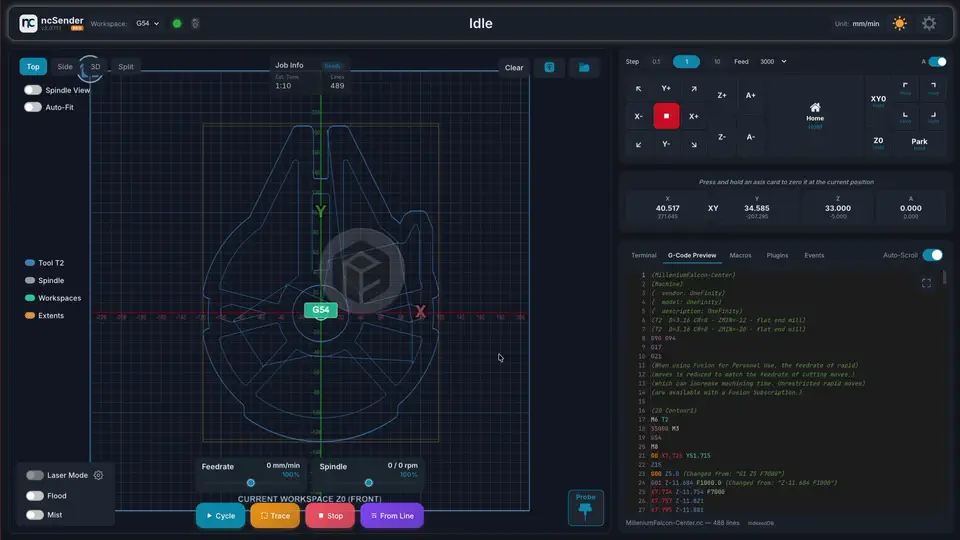Click the red Stop button
960x540 pixels.
point(330,516)
